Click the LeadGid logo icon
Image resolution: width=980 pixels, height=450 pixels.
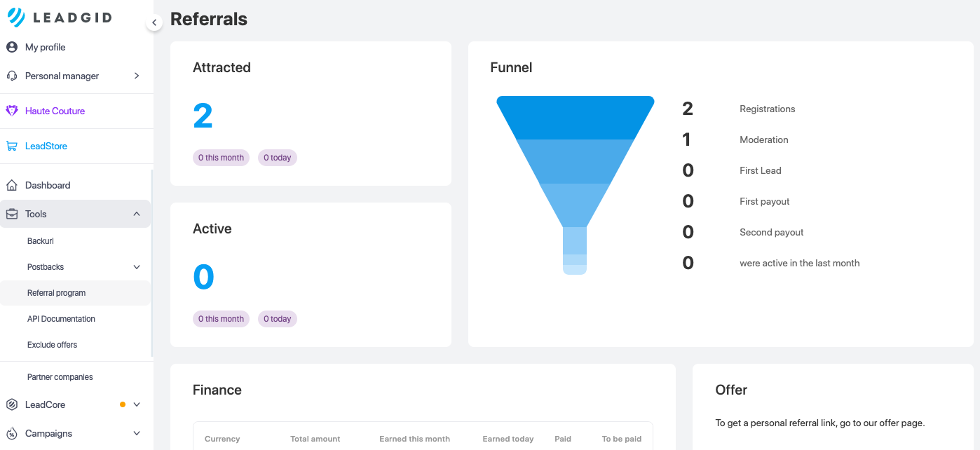tap(16, 17)
